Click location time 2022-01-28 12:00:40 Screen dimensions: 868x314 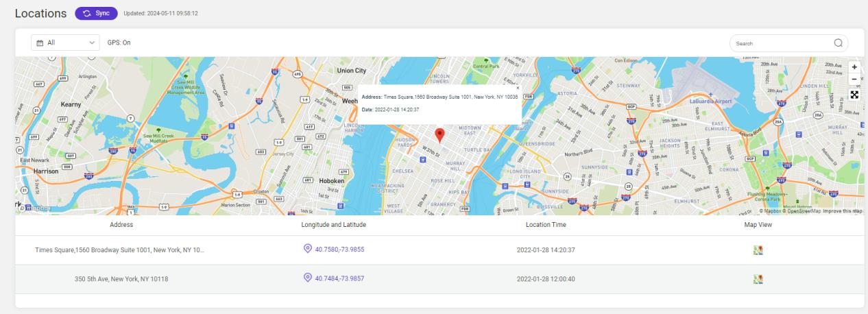(x=546, y=278)
